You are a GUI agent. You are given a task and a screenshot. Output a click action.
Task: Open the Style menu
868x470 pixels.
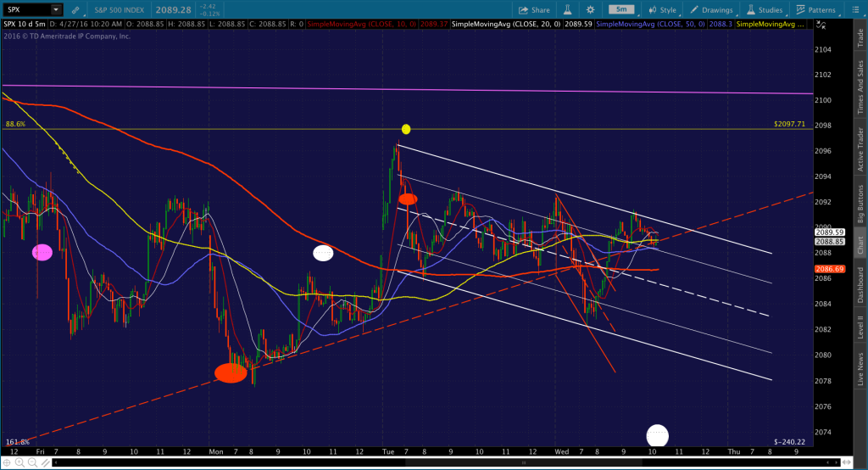coord(662,10)
